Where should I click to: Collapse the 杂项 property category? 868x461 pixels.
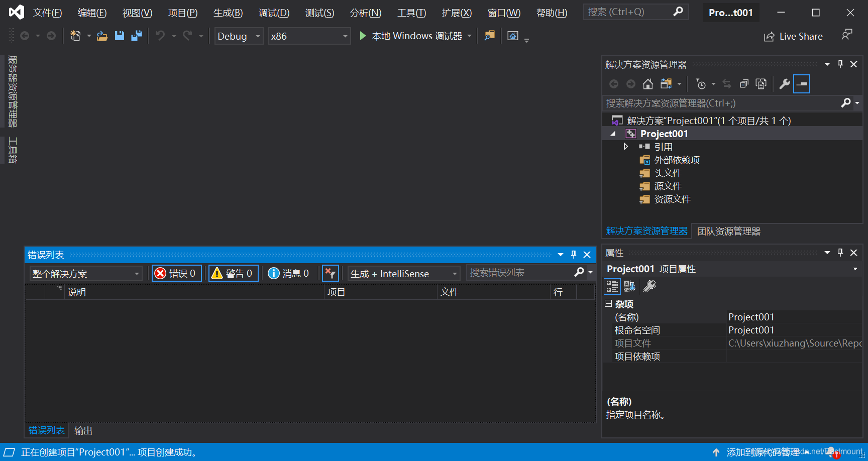(608, 303)
